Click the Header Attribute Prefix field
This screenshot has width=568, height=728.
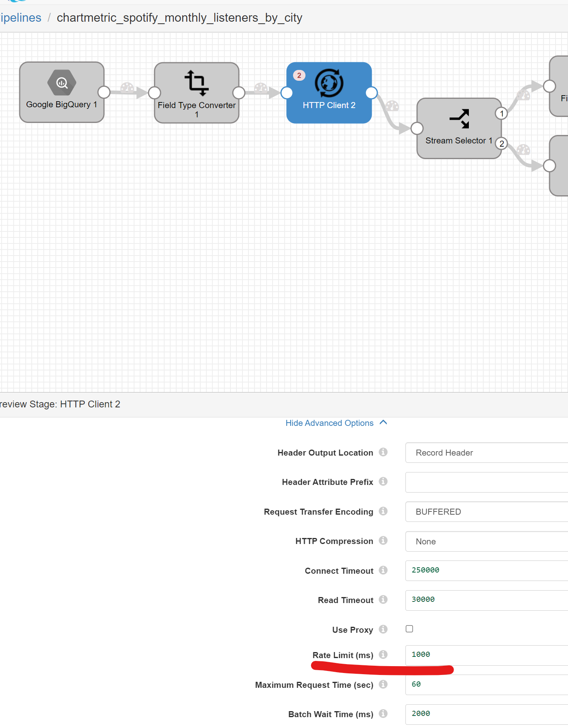[x=487, y=483]
